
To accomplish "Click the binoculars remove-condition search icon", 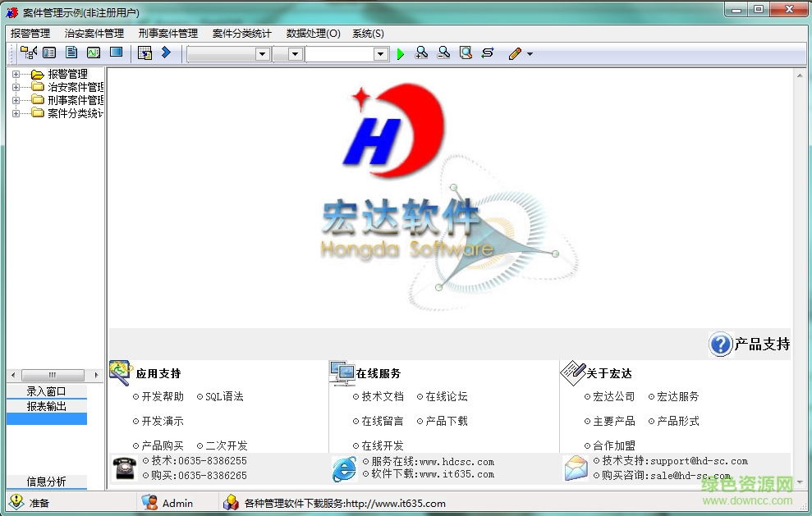I will tap(444, 53).
